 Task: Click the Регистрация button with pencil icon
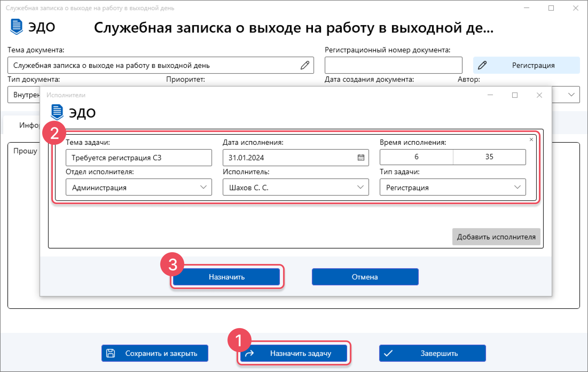(x=526, y=65)
